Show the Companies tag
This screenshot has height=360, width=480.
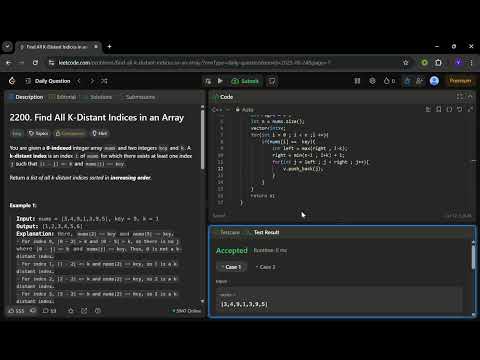[x=70, y=133]
